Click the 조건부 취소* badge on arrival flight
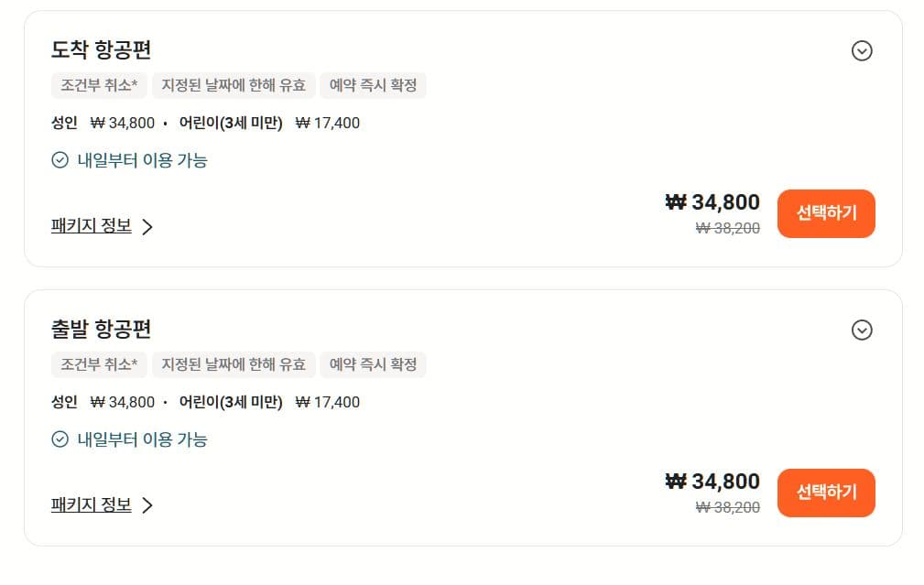 point(99,85)
